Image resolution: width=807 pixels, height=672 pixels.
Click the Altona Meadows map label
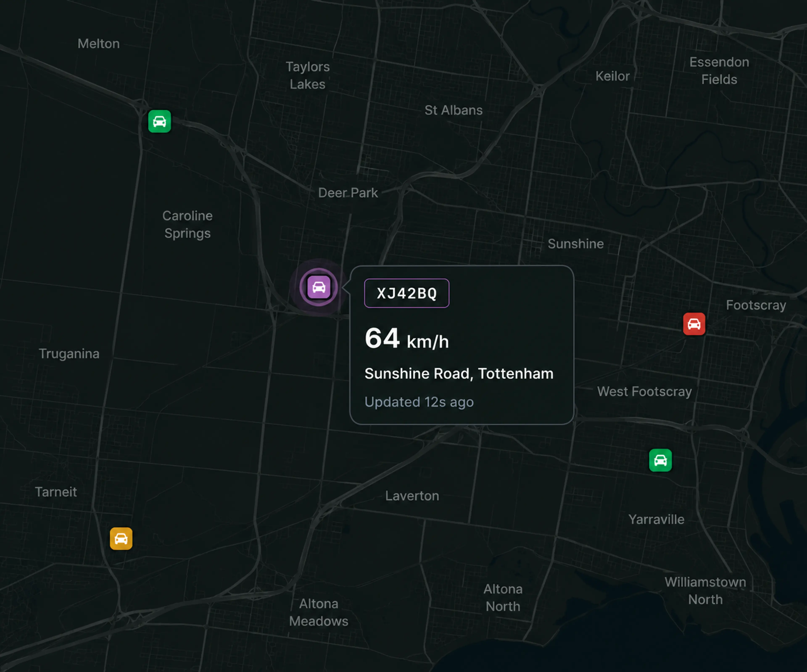319,613
